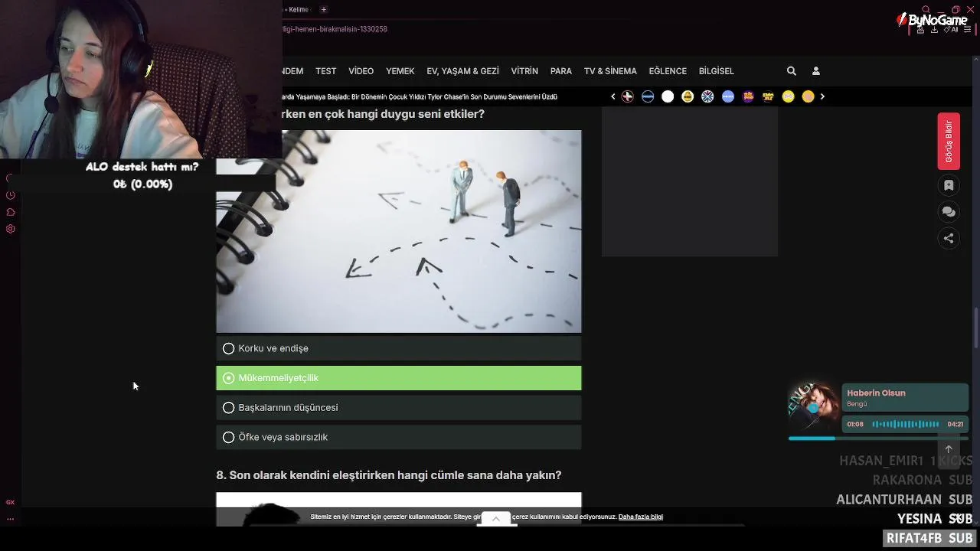Image resolution: width=980 pixels, height=551 pixels.
Task: Select the last orange story circle
Action: pyautogui.click(x=808, y=96)
